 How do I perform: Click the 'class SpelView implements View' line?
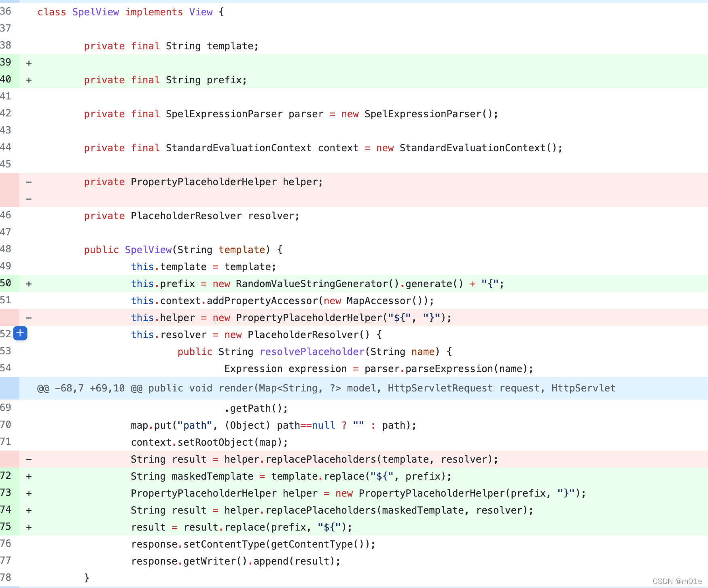pyautogui.click(x=131, y=12)
